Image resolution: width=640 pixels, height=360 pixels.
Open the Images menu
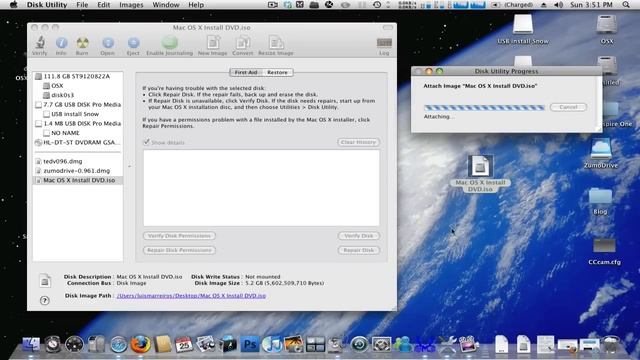click(131, 5)
